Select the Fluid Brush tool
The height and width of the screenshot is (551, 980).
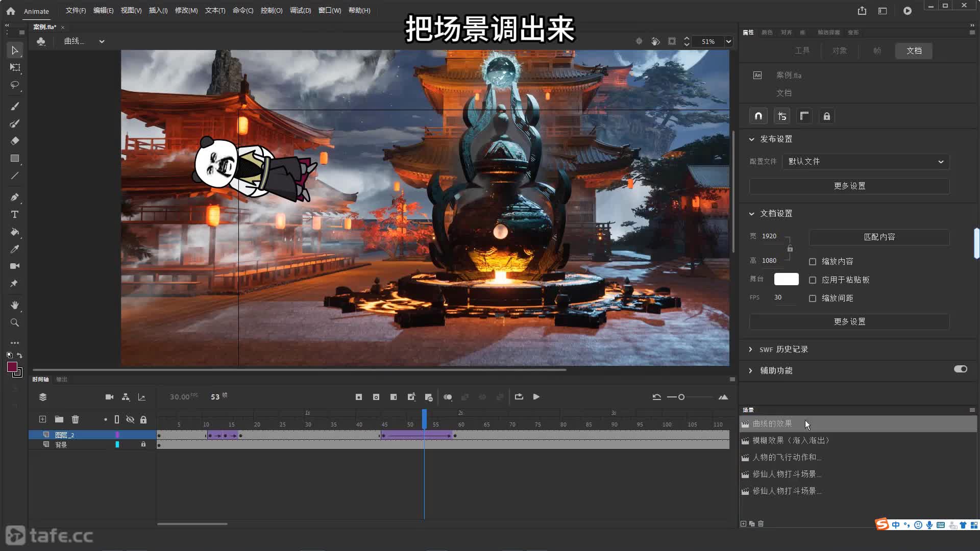14,106
